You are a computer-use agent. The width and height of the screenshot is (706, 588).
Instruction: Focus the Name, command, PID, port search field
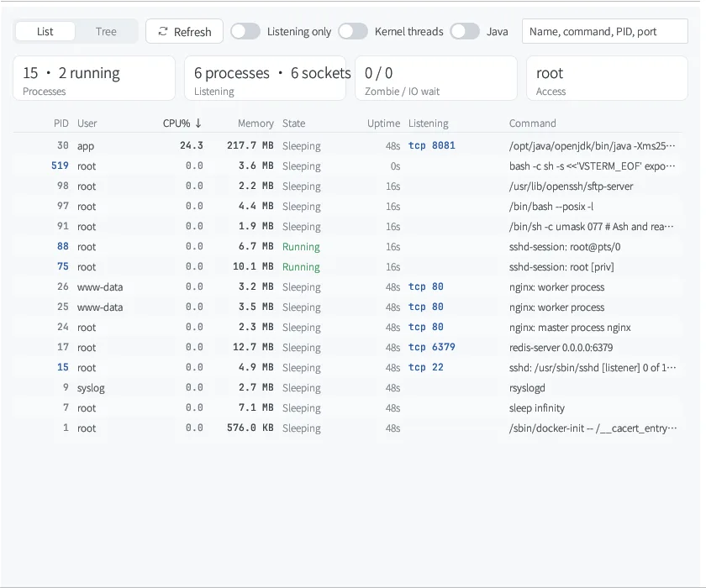click(604, 31)
